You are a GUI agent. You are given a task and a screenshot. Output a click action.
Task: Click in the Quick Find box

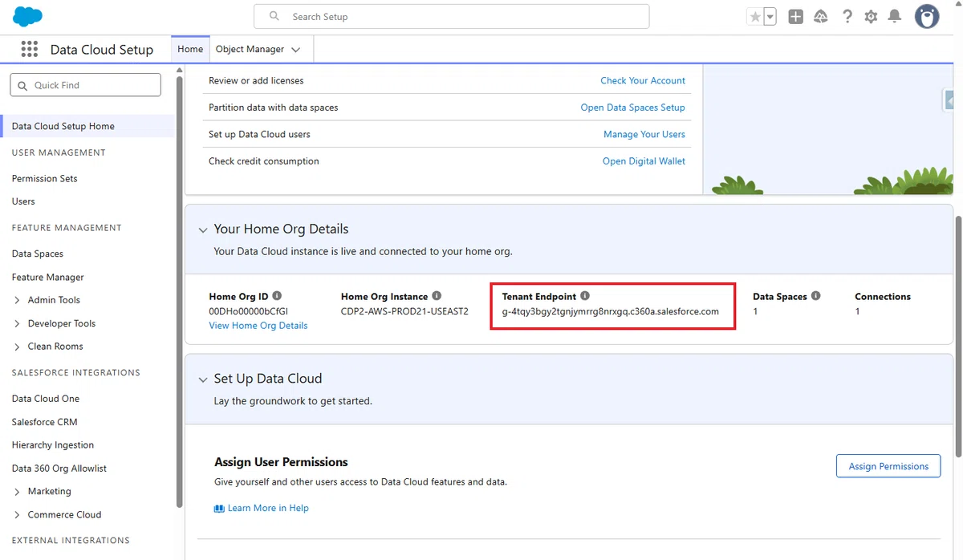pyautogui.click(x=85, y=85)
